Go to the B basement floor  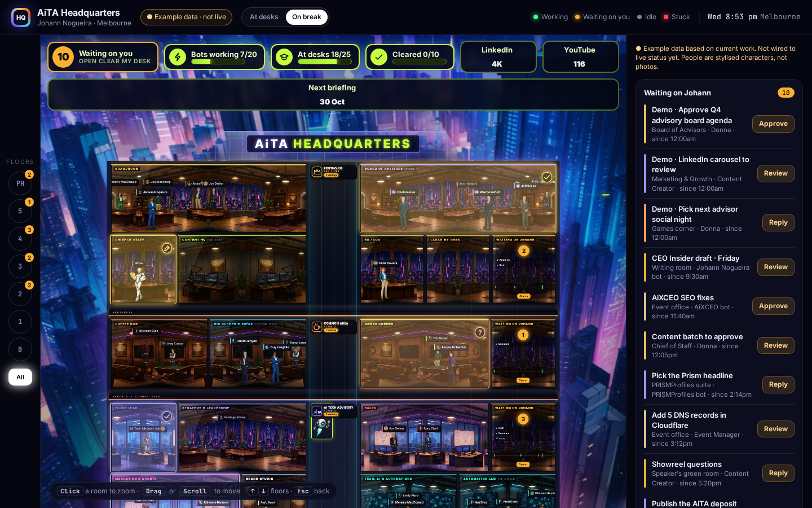pyautogui.click(x=20, y=349)
